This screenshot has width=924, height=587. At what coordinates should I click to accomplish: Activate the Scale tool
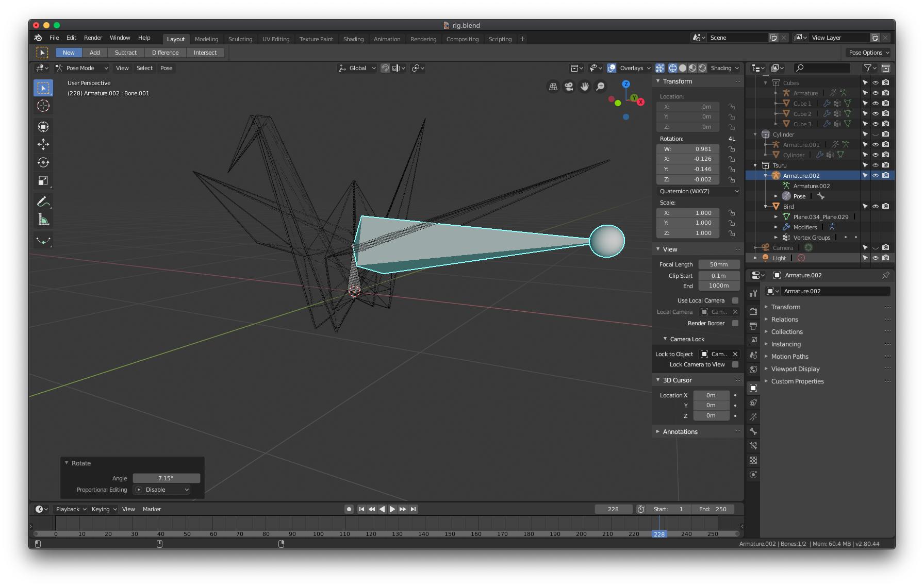[43, 181]
